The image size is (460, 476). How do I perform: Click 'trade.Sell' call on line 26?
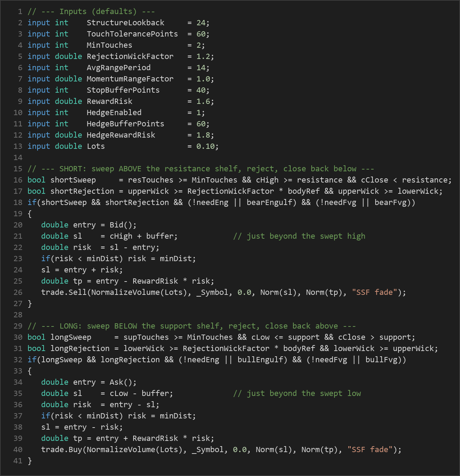[64, 292]
